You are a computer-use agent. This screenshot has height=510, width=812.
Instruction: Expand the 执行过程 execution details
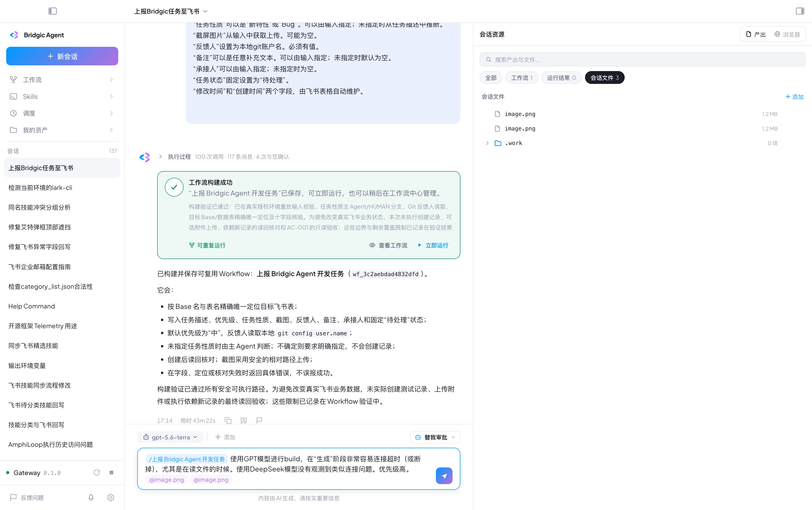pos(160,157)
